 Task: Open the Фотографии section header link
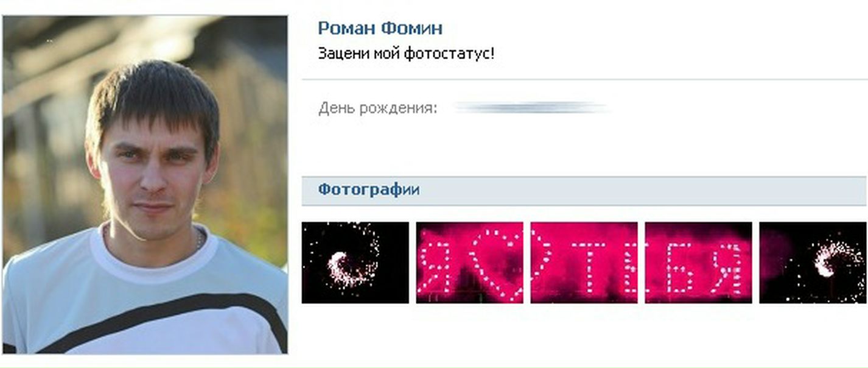[368, 189]
